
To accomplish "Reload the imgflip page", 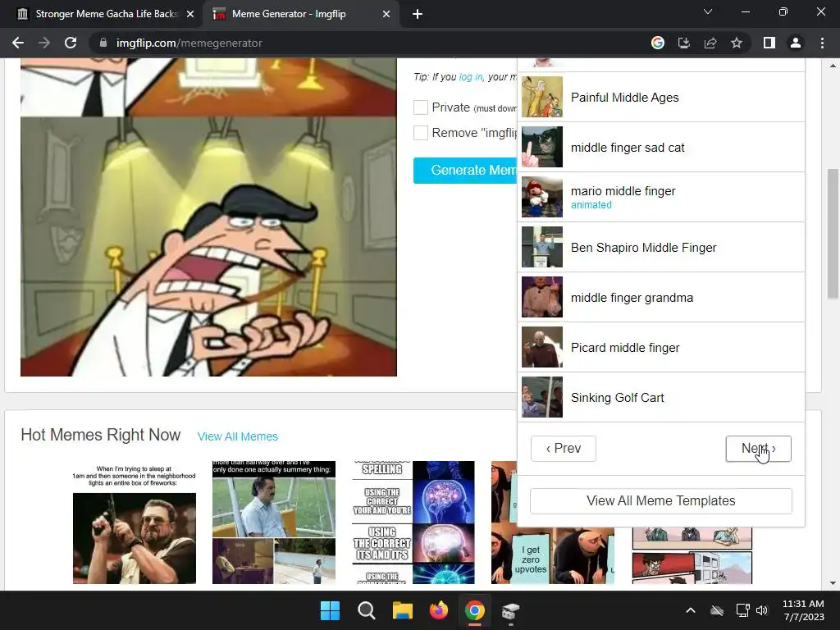I will pos(71,43).
